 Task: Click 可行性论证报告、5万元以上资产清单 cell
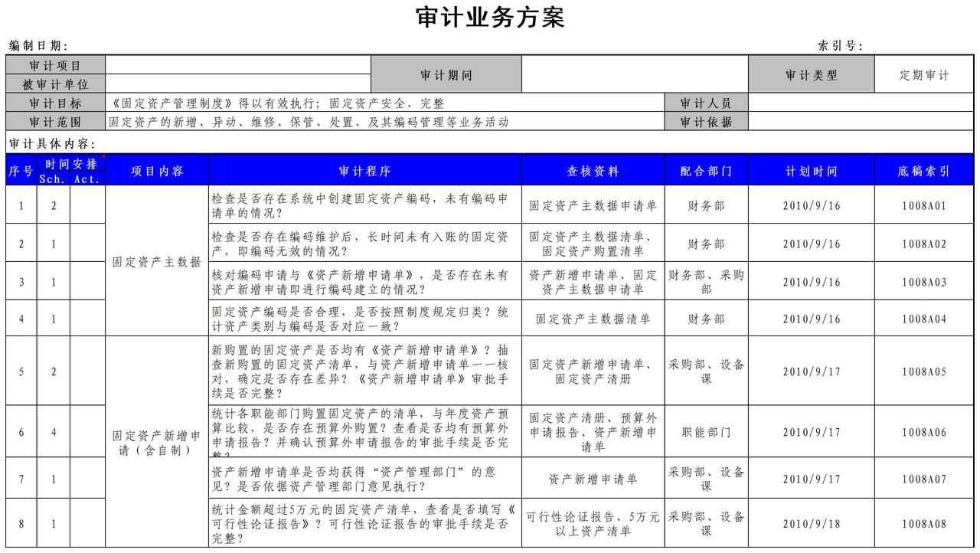593,523
